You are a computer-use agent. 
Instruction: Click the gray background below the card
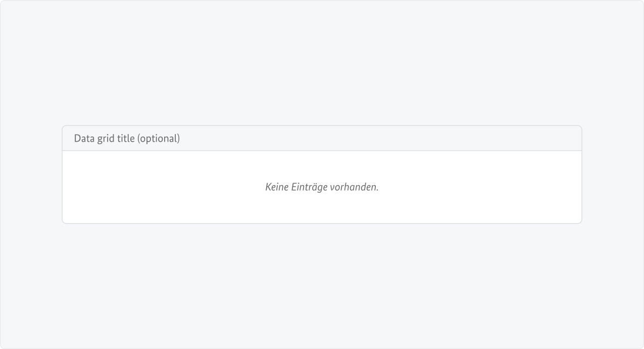click(322, 283)
